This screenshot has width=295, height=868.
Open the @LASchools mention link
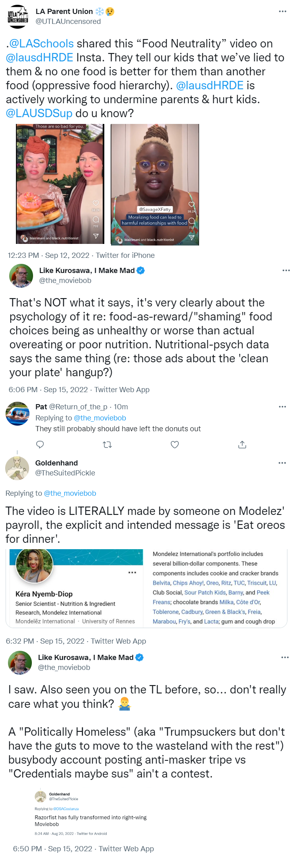[41, 43]
